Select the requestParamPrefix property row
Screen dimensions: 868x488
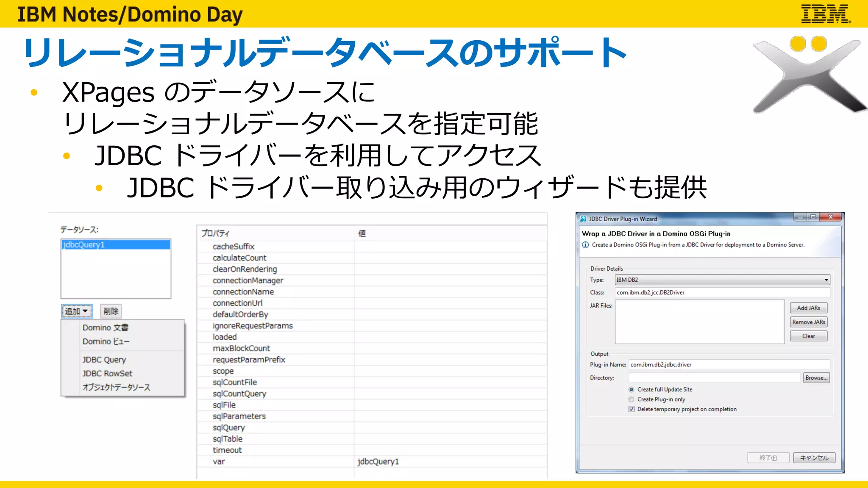[x=372, y=360]
